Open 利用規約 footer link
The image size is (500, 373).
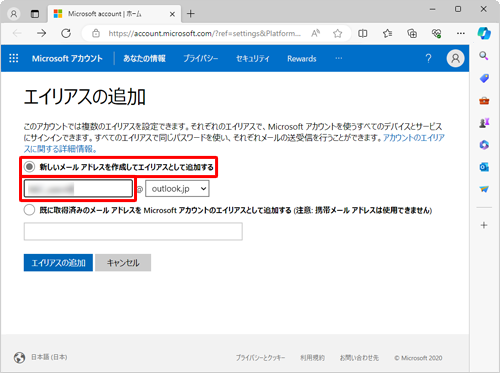(312, 358)
